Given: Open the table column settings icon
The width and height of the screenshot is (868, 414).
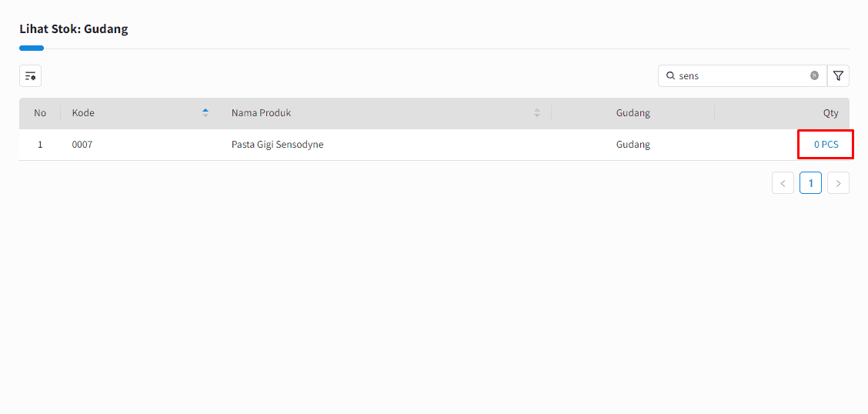Looking at the screenshot, I should click(x=30, y=75).
